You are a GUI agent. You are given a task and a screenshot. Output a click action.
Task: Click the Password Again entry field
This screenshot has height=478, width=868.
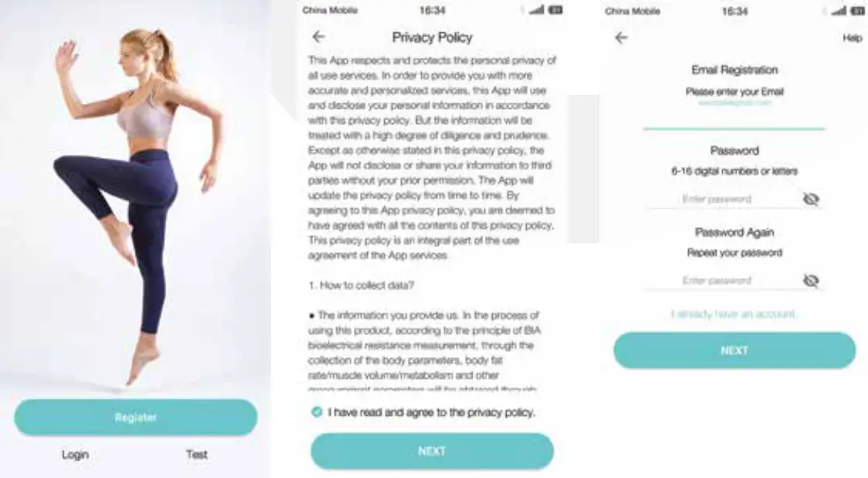tap(717, 281)
